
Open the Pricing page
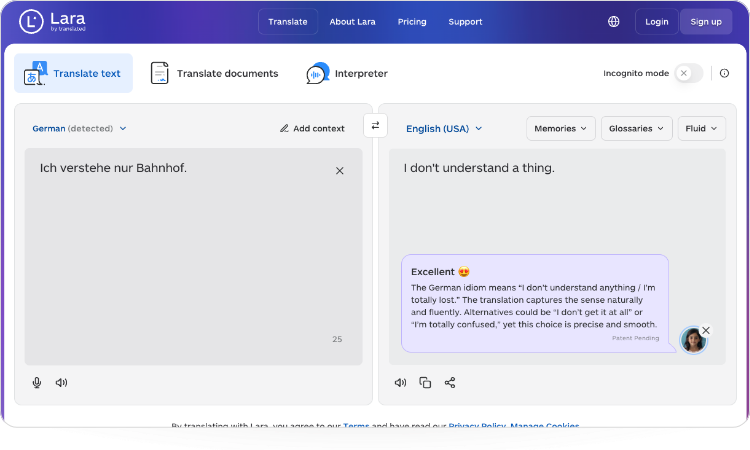click(x=412, y=22)
